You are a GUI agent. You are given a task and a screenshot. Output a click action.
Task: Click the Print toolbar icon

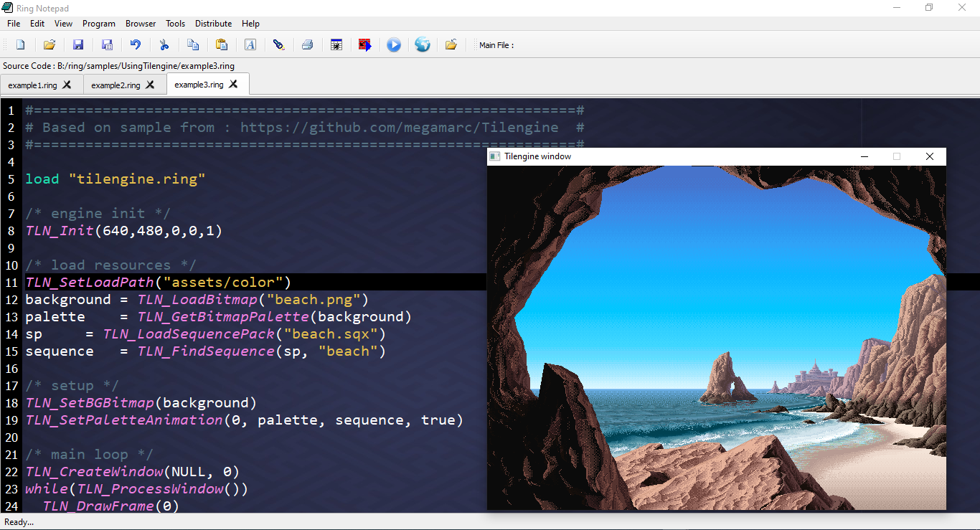coord(307,44)
